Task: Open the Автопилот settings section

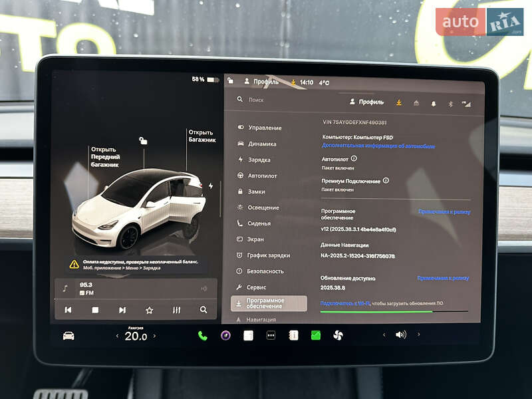Action: [x=262, y=177]
